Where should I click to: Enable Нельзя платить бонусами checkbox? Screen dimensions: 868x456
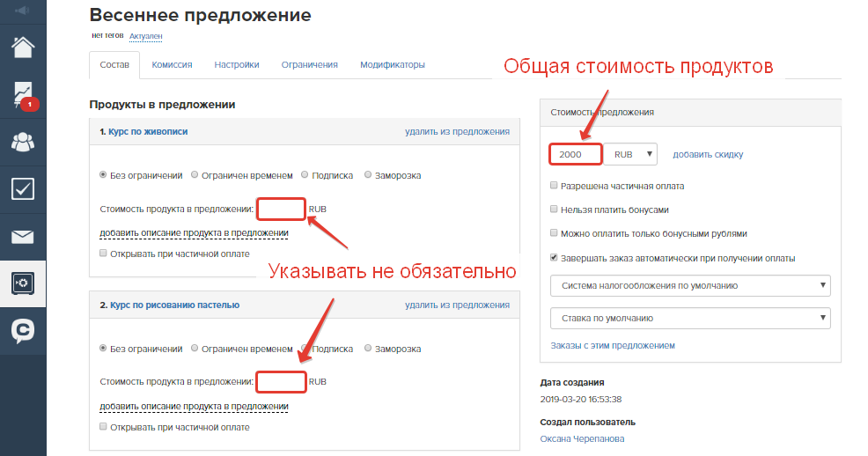[554, 210]
